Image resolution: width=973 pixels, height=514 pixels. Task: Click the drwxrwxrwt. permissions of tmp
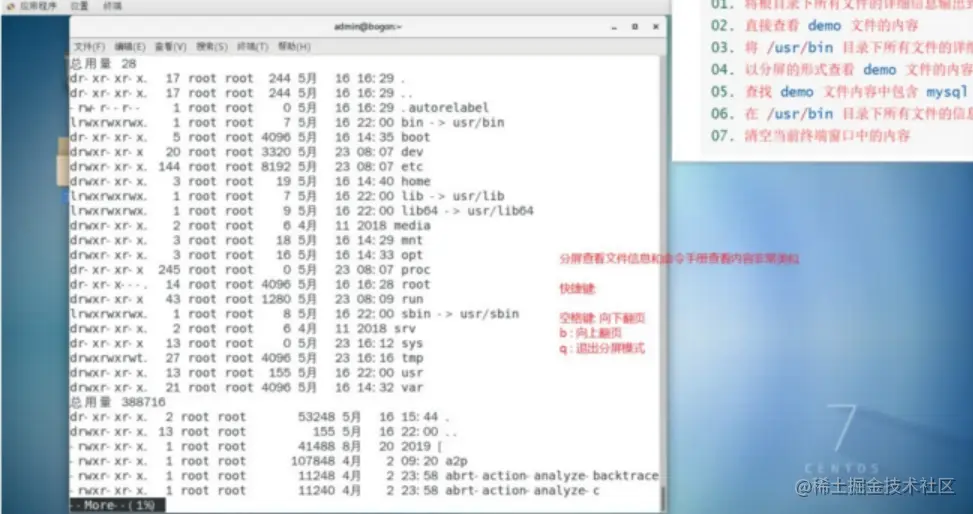point(109,358)
